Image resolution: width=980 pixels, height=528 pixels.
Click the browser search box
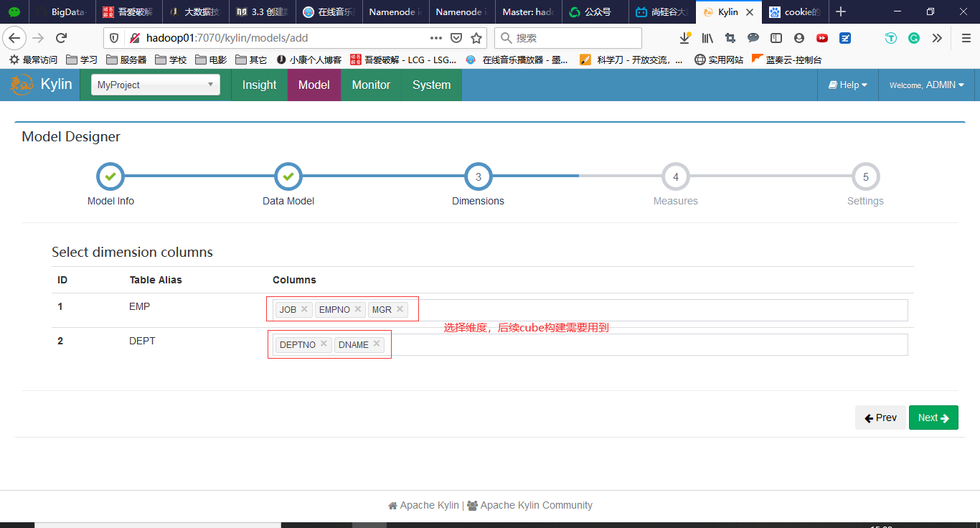(568, 38)
